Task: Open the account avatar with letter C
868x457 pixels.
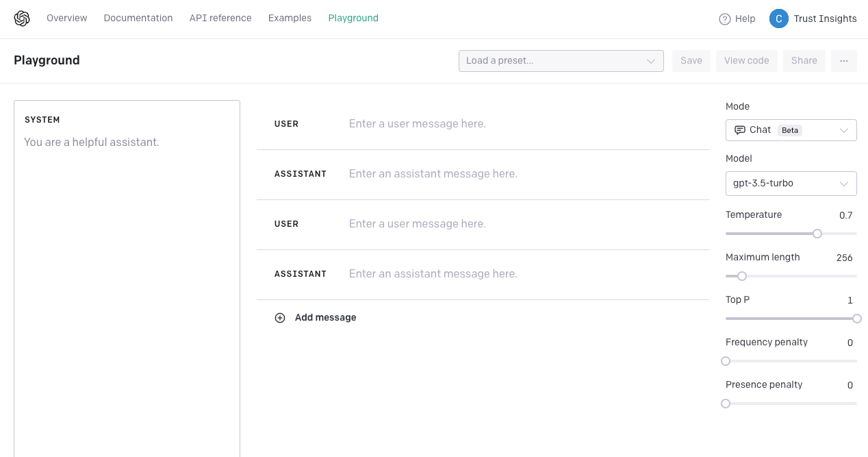Action: pos(779,18)
